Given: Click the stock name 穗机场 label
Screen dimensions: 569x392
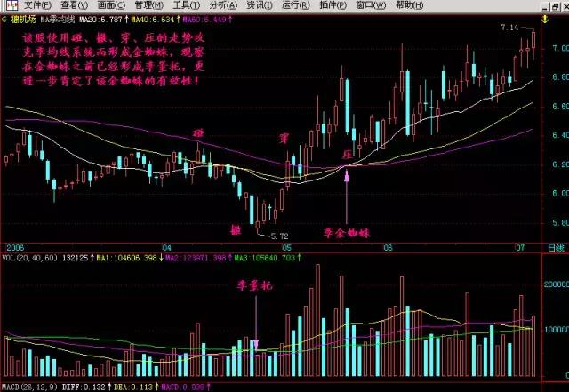Looking at the screenshot, I should tap(23, 20).
